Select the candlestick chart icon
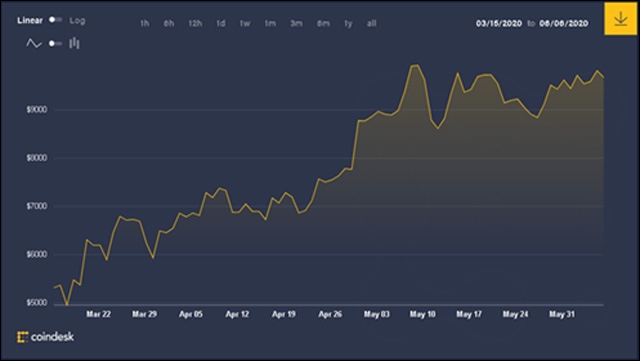This screenshot has width=640, height=361. (74, 43)
